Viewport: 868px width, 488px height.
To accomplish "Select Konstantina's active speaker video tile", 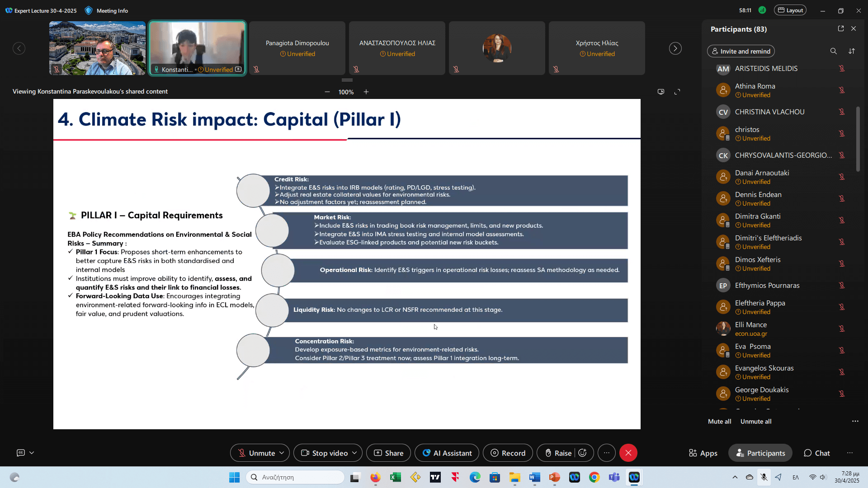I will pyautogui.click(x=198, y=48).
